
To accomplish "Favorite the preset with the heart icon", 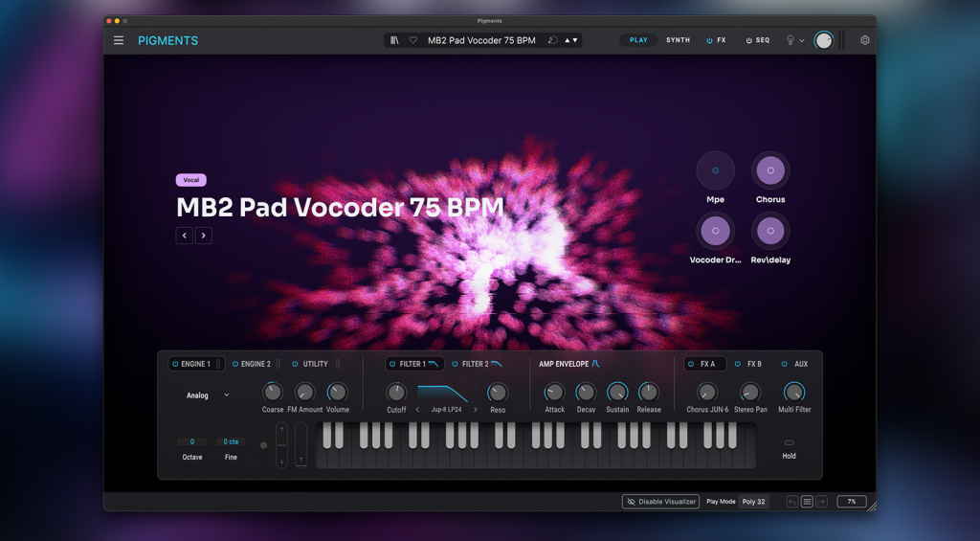I will pos(413,40).
